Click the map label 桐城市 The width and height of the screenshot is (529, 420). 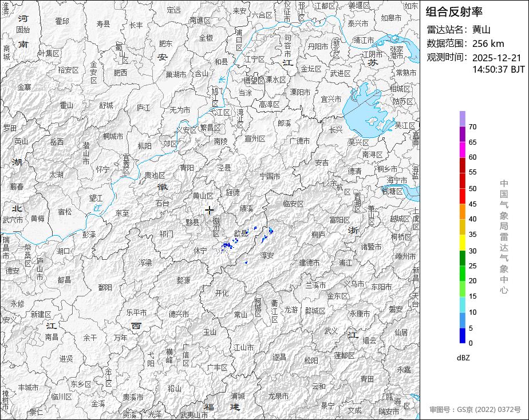pos(113,136)
